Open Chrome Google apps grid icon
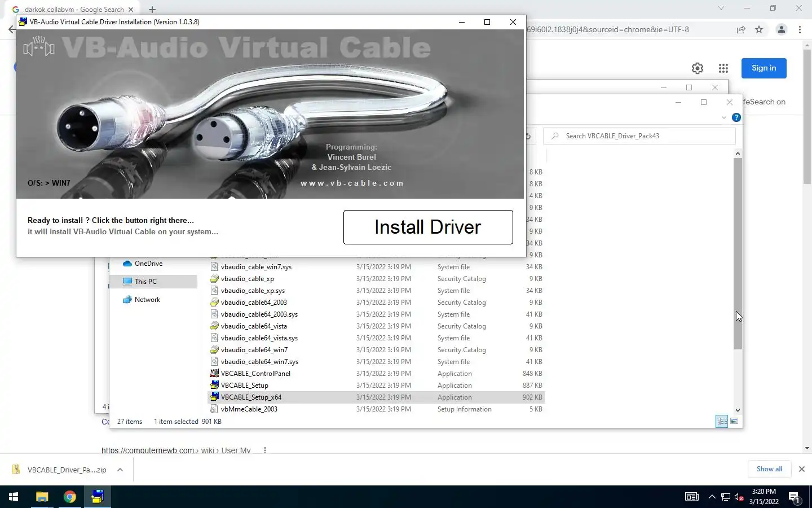The width and height of the screenshot is (812, 508). tap(723, 68)
